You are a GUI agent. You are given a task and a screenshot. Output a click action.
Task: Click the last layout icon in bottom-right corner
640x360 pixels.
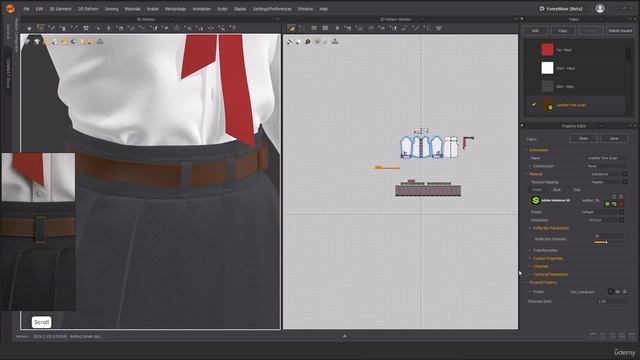pyautogui.click(x=632, y=336)
